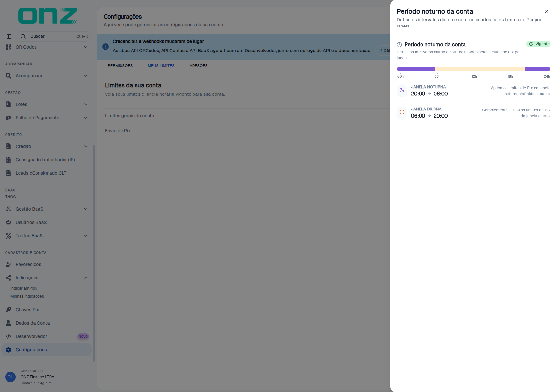The height and width of the screenshot is (392, 557).
Task: Click the Limites gerais da conta row
Action: click(x=247, y=116)
